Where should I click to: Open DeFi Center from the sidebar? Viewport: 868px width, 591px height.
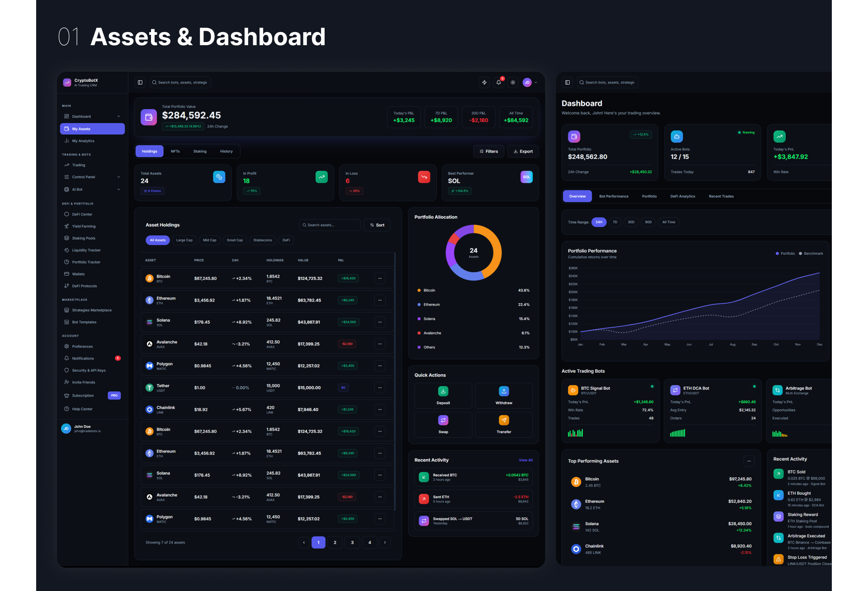coord(92,214)
